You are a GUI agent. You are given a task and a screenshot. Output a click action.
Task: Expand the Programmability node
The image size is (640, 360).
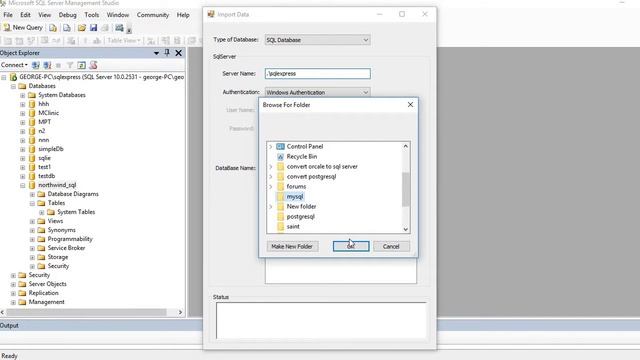tap(32, 239)
